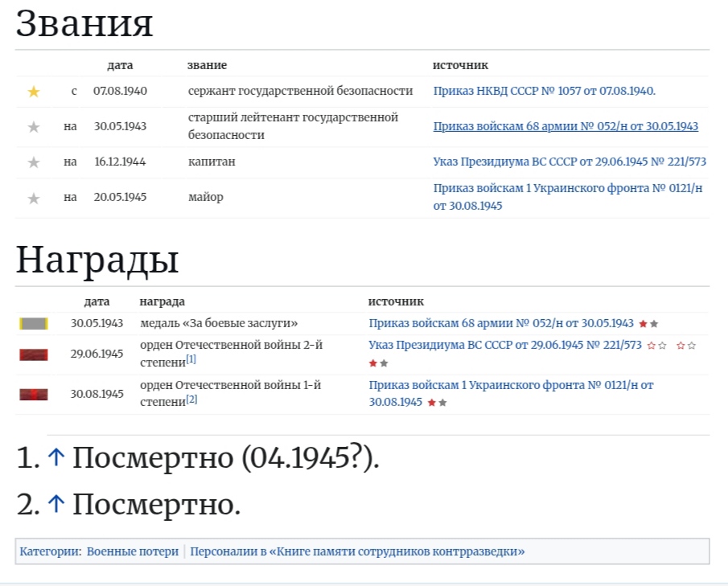Jump back via arrow of footnote 2

56,505
